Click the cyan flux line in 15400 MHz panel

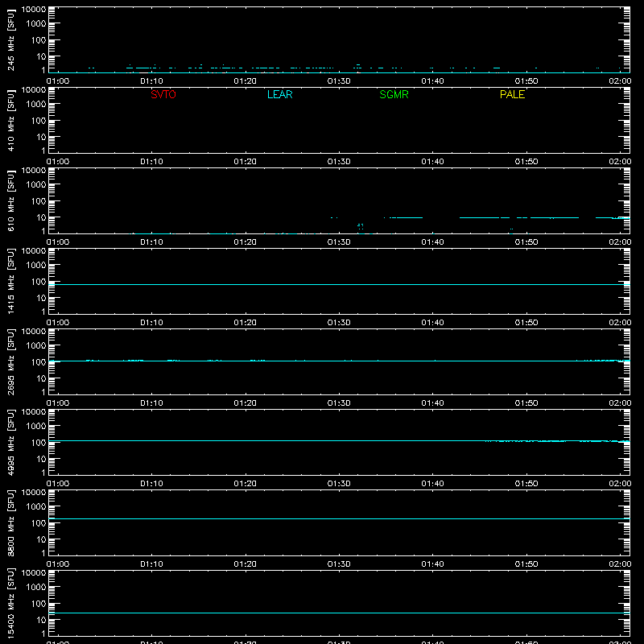tap(339, 613)
